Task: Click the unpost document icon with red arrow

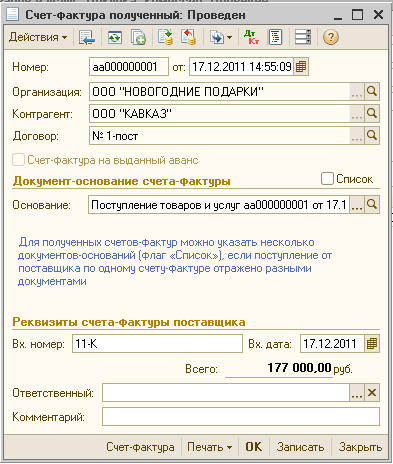Action: click(x=188, y=37)
